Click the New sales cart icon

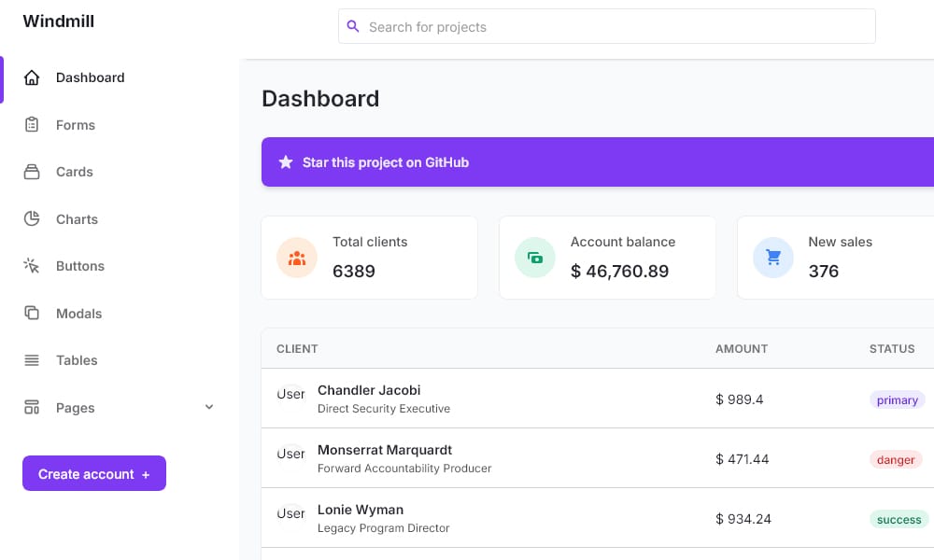773,258
